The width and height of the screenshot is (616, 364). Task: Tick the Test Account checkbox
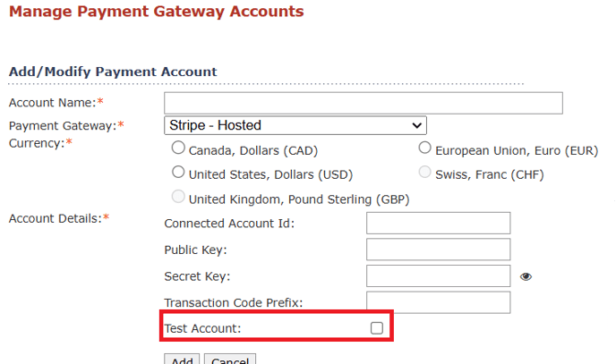point(376,328)
